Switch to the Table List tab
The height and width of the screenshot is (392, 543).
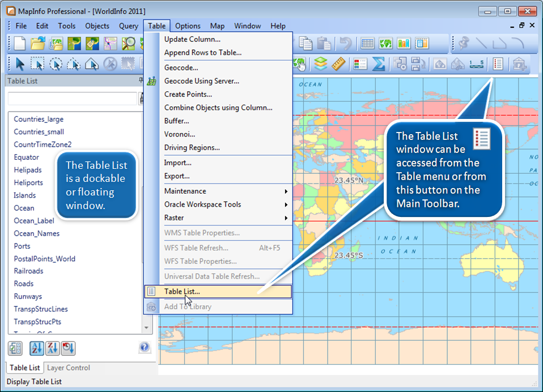point(24,368)
